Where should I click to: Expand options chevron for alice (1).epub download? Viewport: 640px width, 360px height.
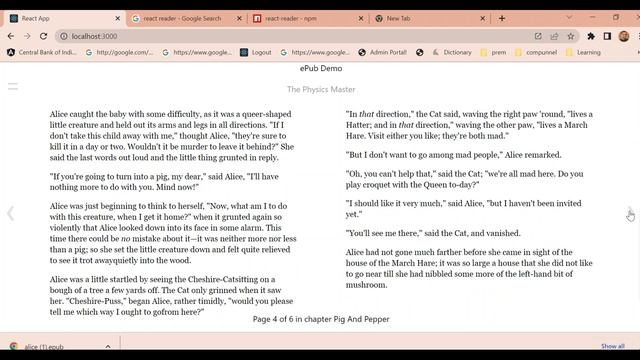pyautogui.click(x=108, y=346)
